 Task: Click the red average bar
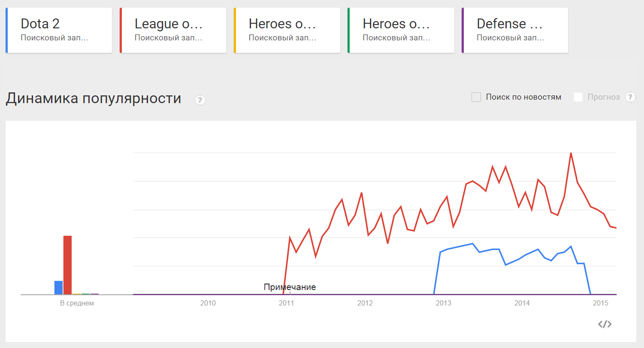click(67, 265)
